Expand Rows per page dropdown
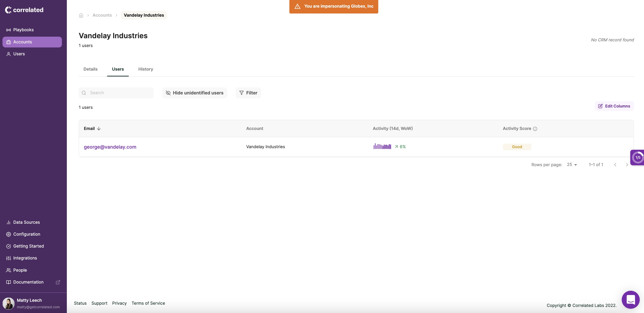The width and height of the screenshot is (644, 313). point(572,164)
